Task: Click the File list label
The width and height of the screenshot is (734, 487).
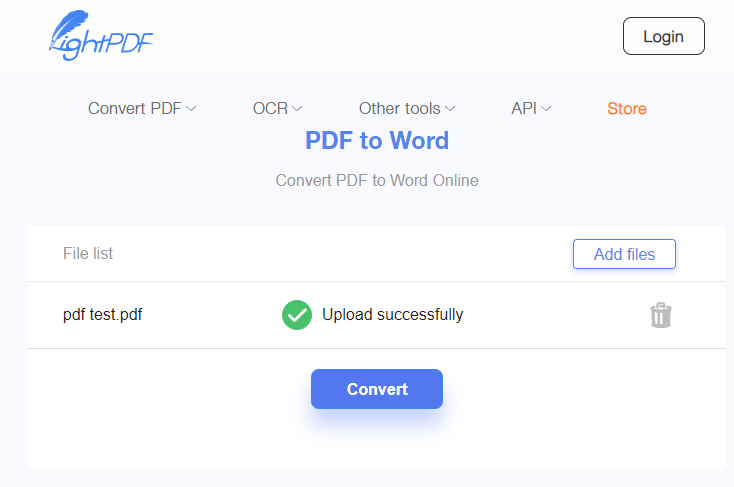Action: 88,254
